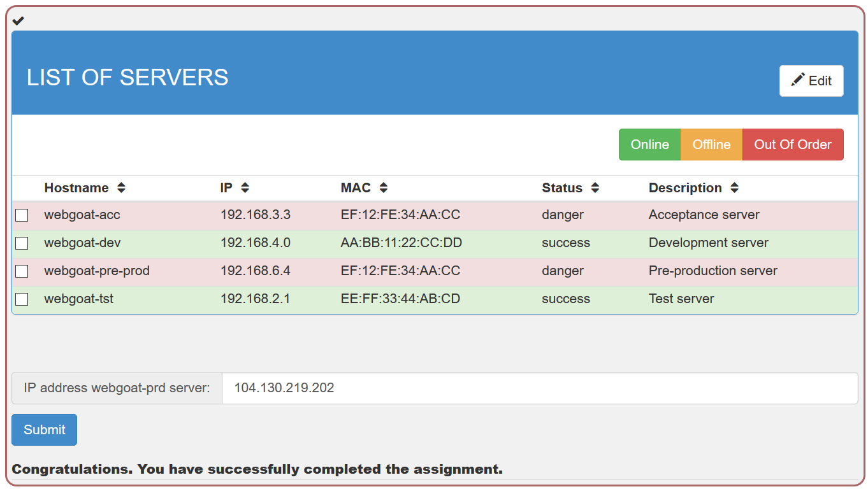
Task: Click the Acceptance server description
Action: tap(704, 215)
